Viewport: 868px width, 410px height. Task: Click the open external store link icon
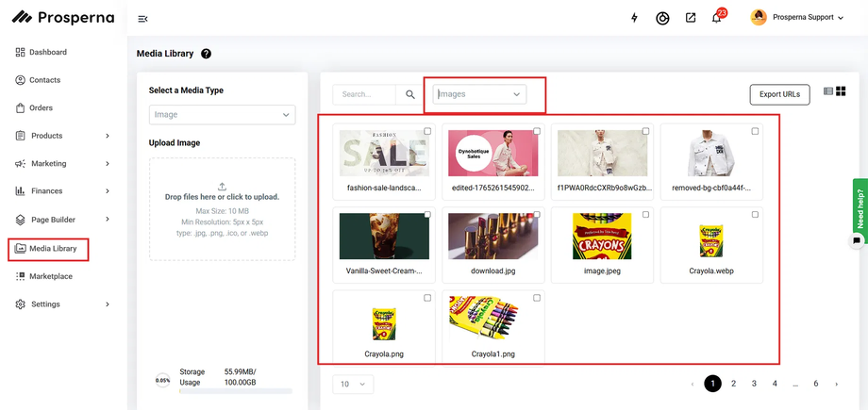coord(691,18)
